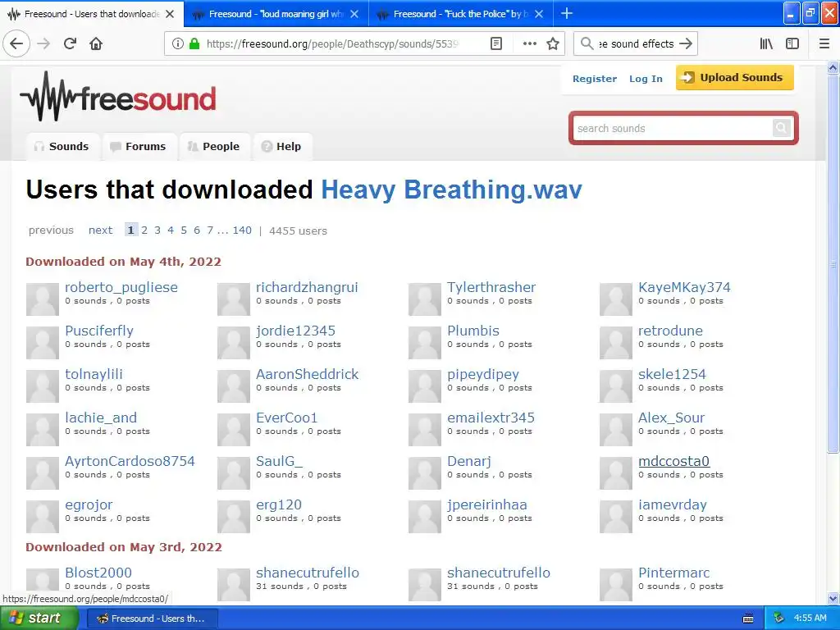
Task: Open user Pintermarc profile
Action: pyautogui.click(x=674, y=573)
